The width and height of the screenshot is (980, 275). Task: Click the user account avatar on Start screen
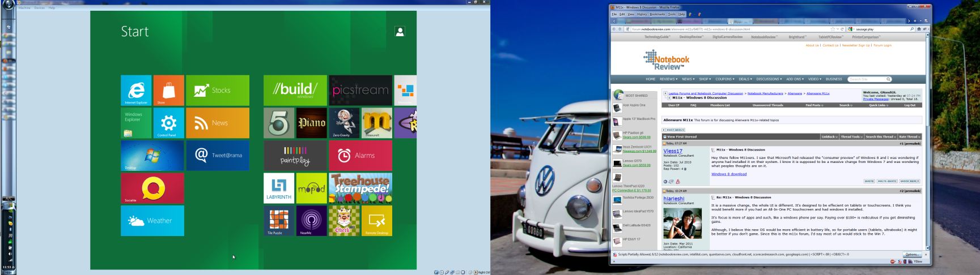[400, 32]
